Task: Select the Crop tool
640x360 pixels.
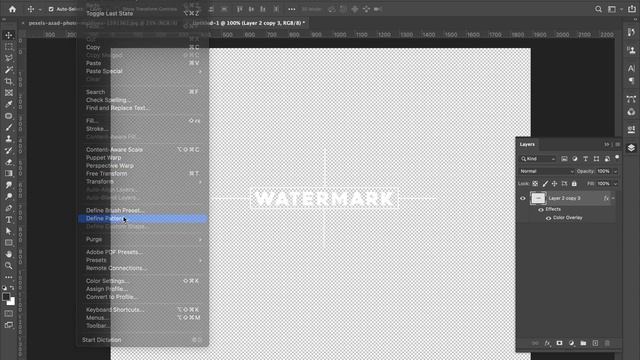Action: click(9, 81)
